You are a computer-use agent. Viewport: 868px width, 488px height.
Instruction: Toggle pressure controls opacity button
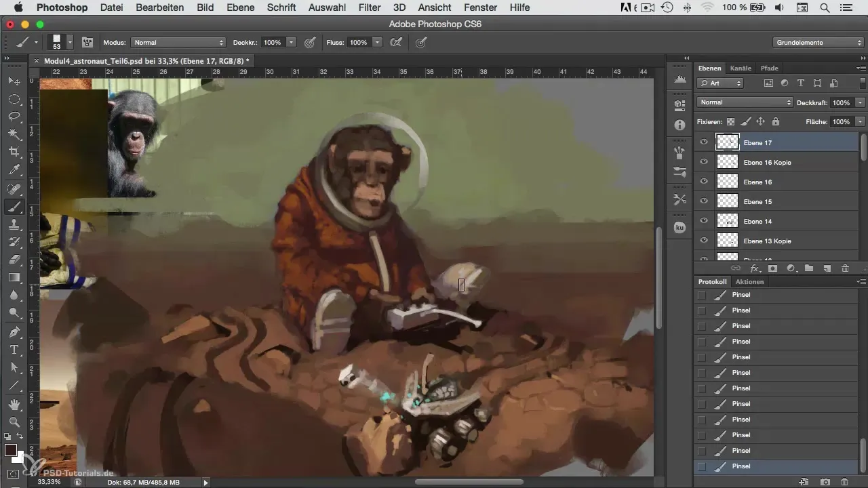coord(310,42)
